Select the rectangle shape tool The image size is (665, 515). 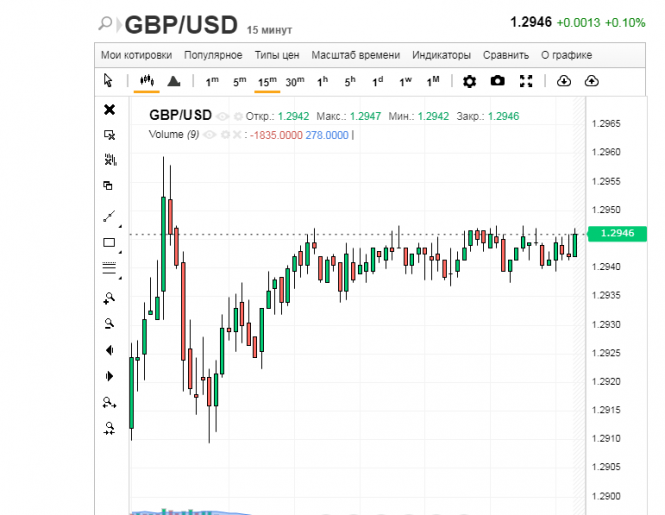109,242
